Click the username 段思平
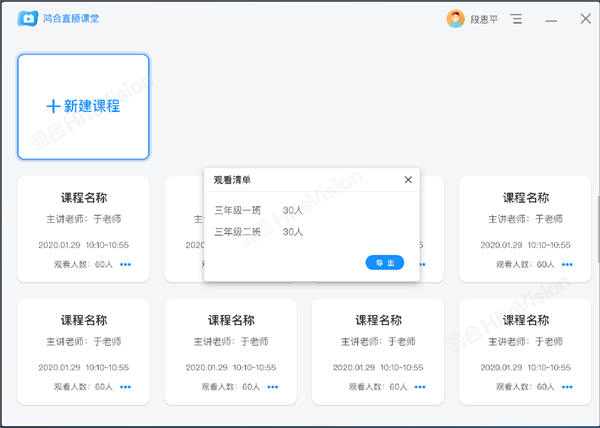 (484, 19)
